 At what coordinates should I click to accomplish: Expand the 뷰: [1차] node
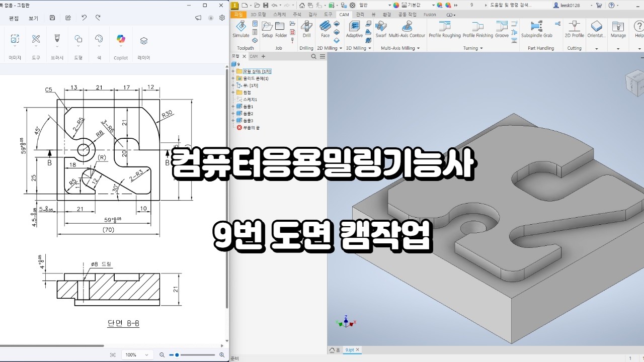coord(233,85)
